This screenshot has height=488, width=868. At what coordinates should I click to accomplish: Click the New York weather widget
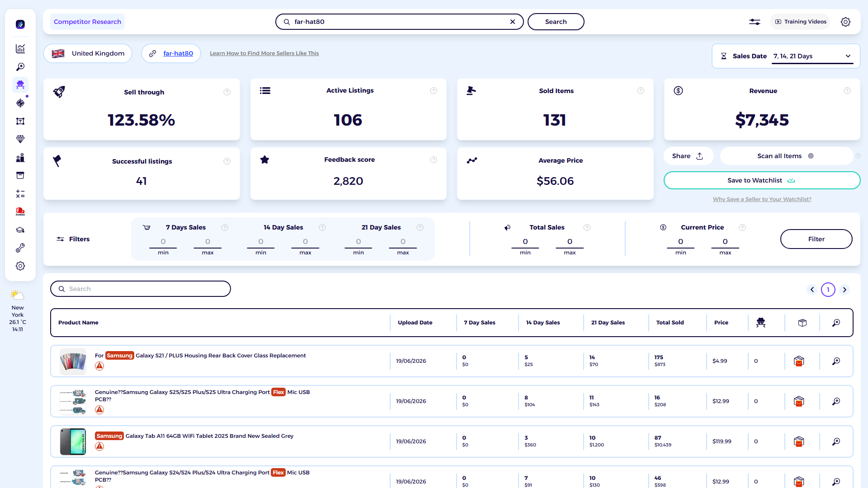pos(18,311)
